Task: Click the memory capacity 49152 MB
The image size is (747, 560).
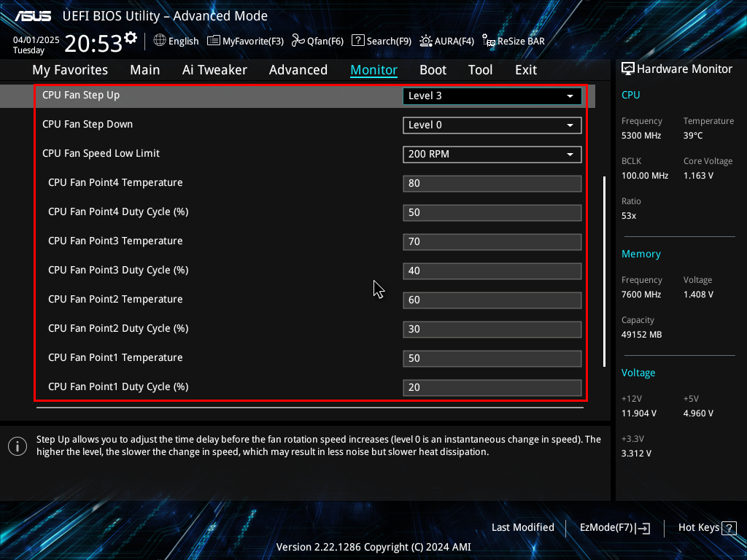Action: pyautogui.click(x=642, y=335)
